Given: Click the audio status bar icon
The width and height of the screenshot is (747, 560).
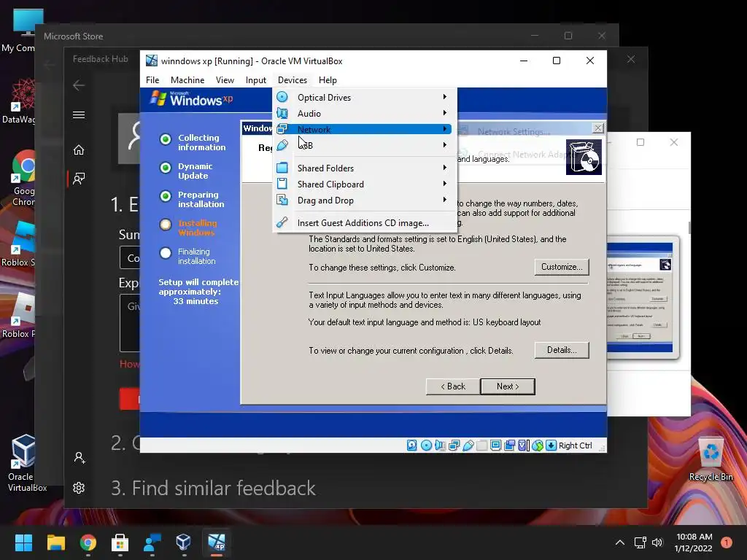Looking at the screenshot, I should (440, 446).
